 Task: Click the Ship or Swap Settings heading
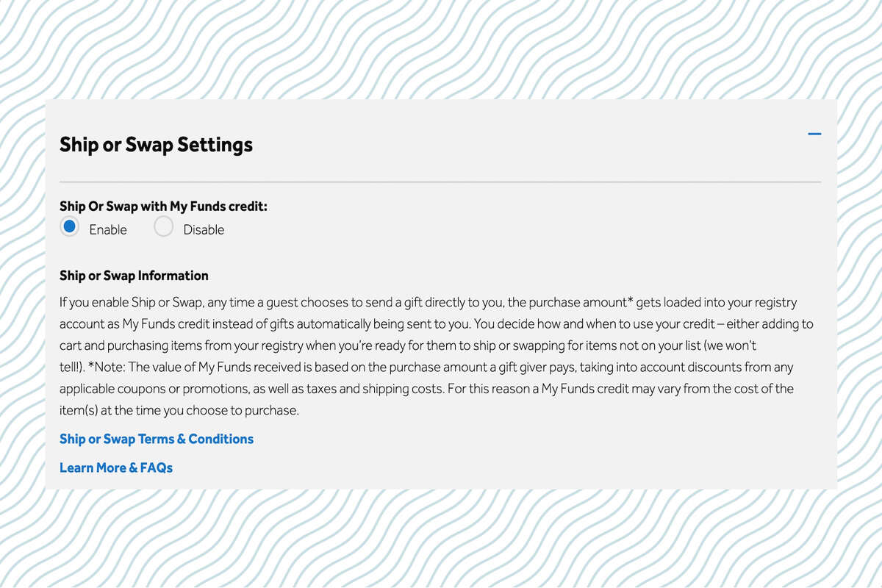pyautogui.click(x=156, y=145)
